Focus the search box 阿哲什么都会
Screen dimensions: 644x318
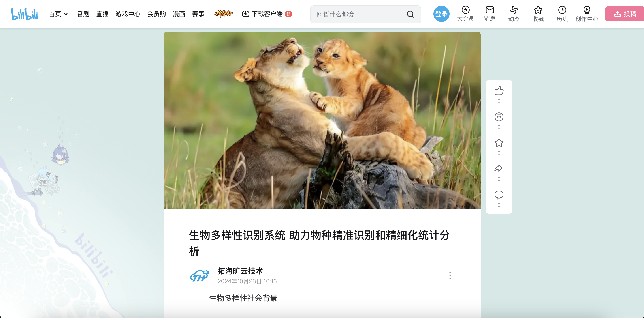click(x=360, y=14)
